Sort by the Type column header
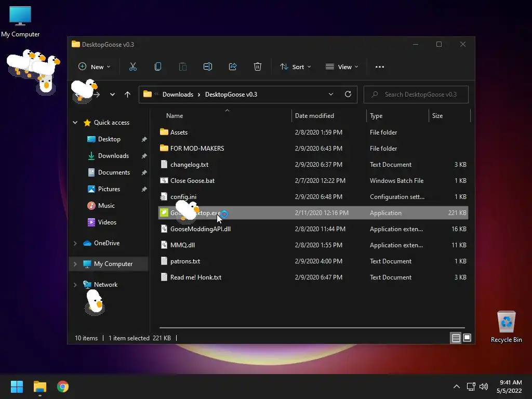This screenshot has height=399, width=532. pyautogui.click(x=397, y=116)
